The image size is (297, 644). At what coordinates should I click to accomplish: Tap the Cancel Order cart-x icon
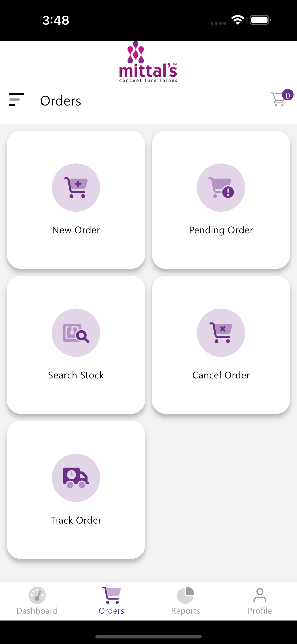221,333
